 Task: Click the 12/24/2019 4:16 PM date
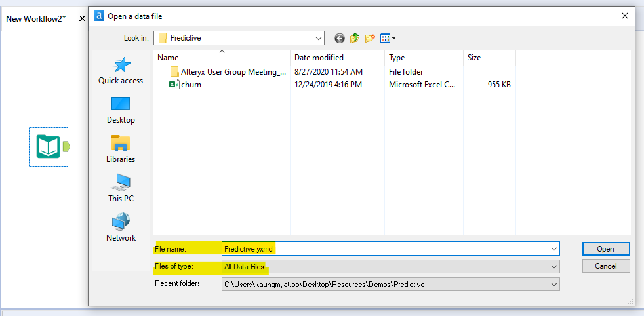(x=328, y=85)
